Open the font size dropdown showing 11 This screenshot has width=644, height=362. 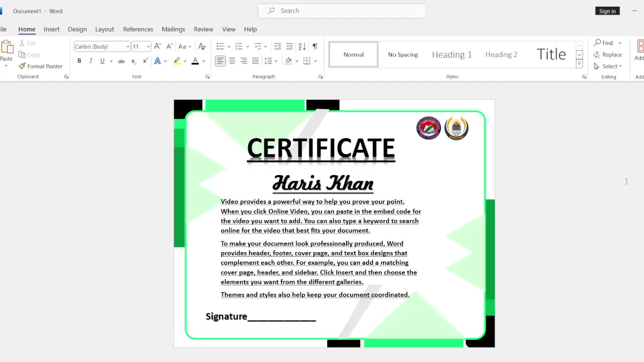coord(148,47)
